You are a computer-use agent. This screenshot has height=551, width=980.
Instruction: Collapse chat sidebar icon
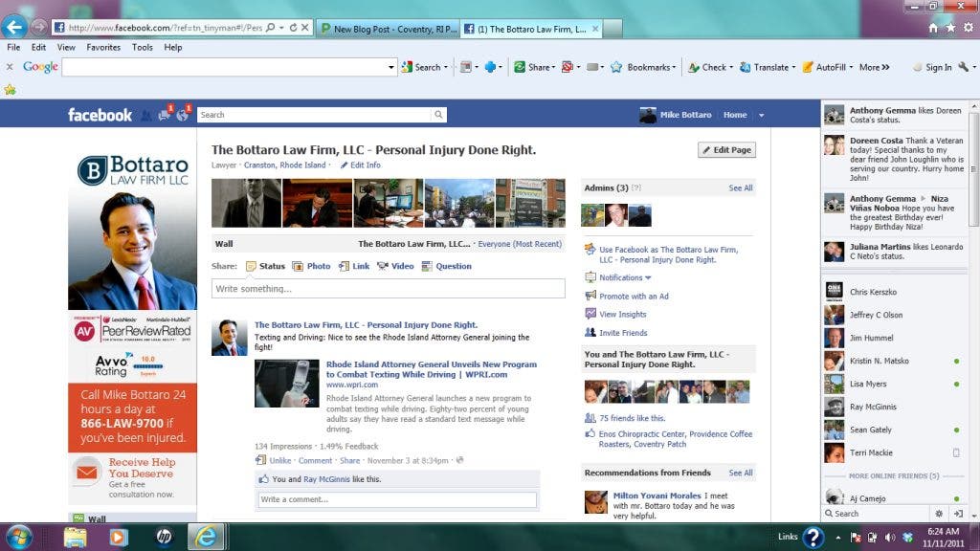click(x=958, y=514)
